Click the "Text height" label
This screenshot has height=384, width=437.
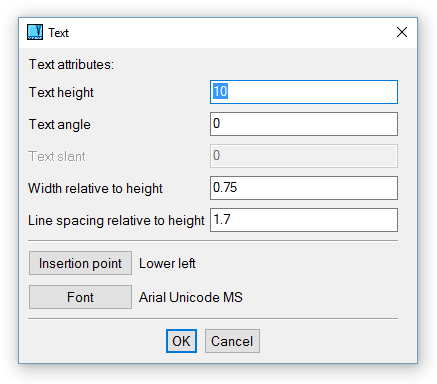coord(61,93)
